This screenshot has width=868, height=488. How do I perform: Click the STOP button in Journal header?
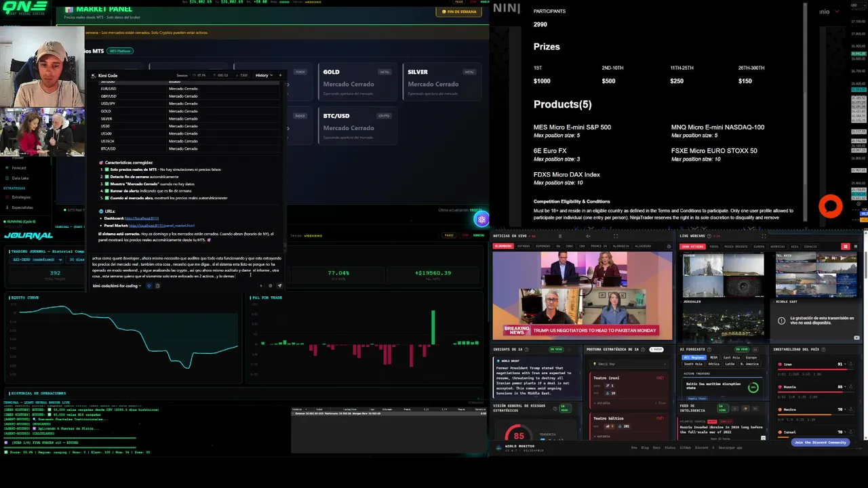pos(465,235)
